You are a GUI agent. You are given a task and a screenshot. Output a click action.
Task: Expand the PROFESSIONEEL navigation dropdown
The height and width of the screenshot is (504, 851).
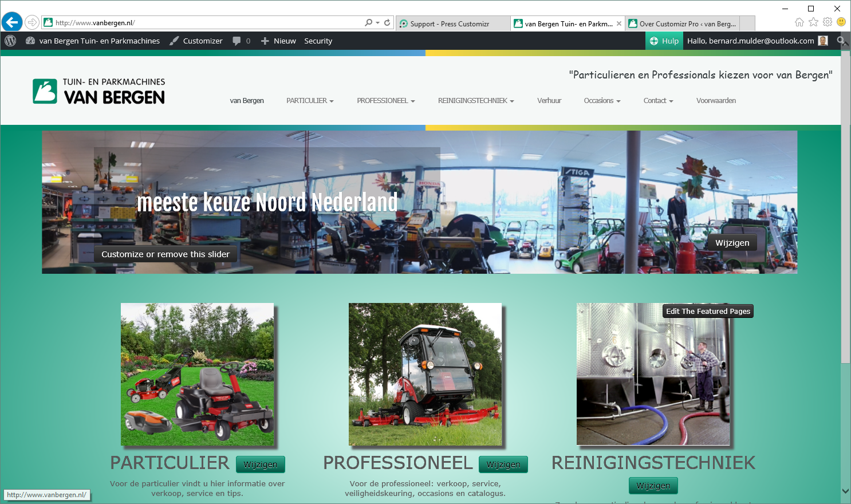pyautogui.click(x=385, y=101)
